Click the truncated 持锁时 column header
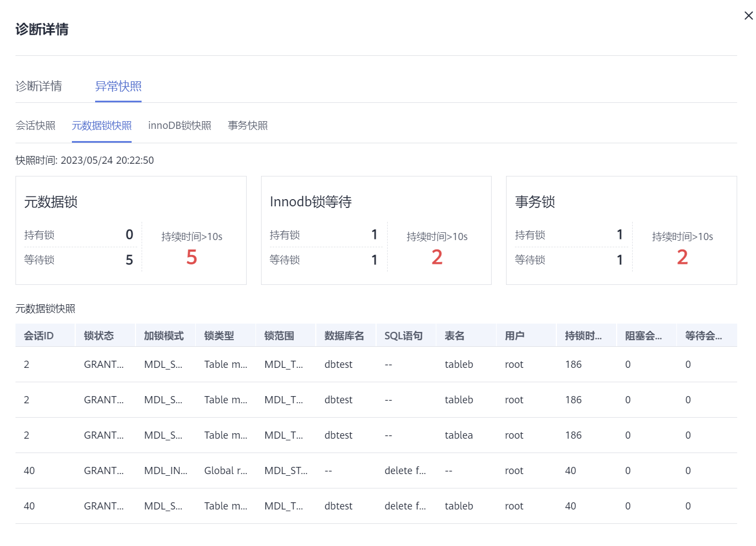This screenshot has width=756, height=546. 583,336
